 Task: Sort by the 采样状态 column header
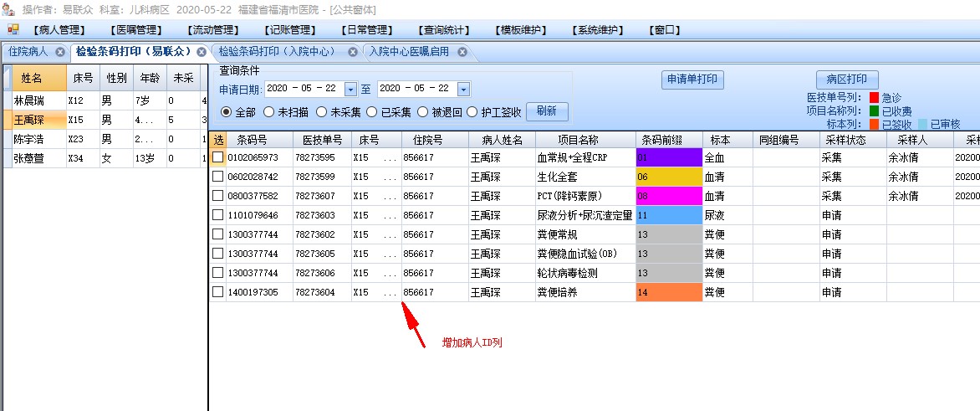pos(853,140)
